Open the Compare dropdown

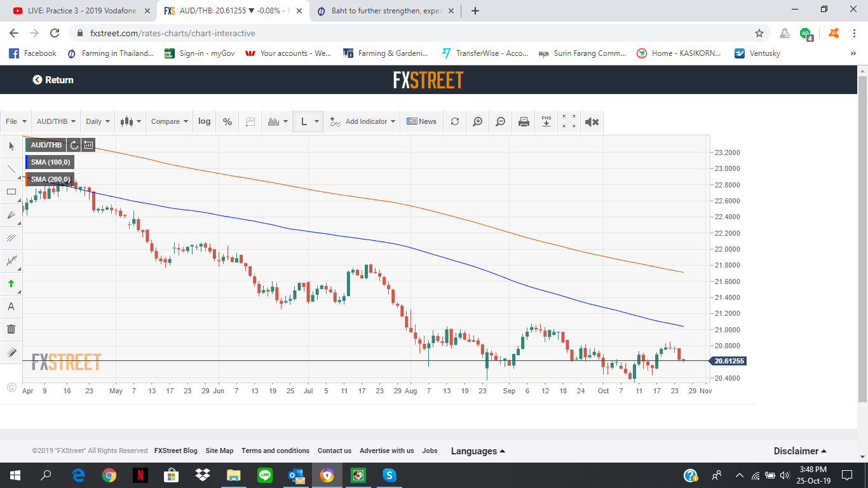pos(170,121)
